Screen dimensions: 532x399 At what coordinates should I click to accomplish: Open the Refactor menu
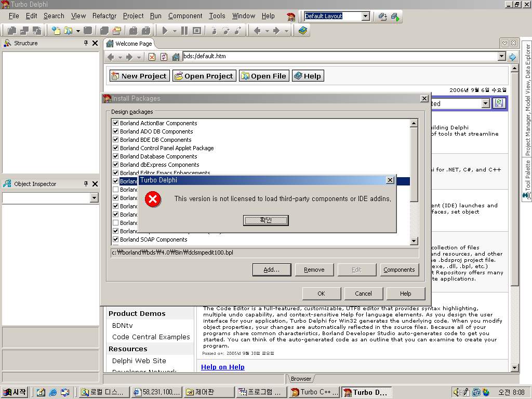pos(104,16)
